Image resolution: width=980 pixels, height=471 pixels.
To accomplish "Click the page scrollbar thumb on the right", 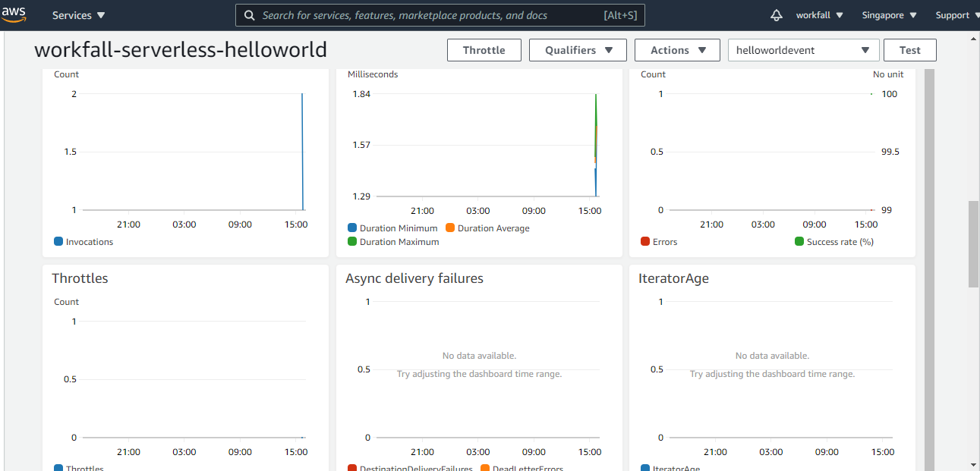I will (974, 244).
